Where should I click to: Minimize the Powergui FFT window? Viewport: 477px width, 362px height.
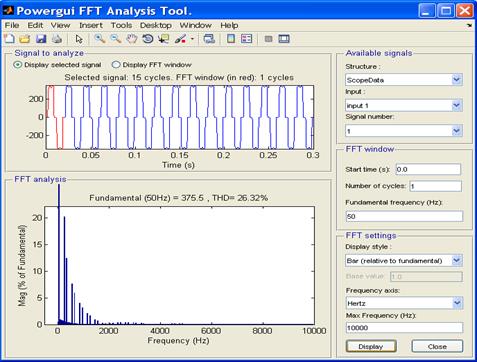pos(427,11)
